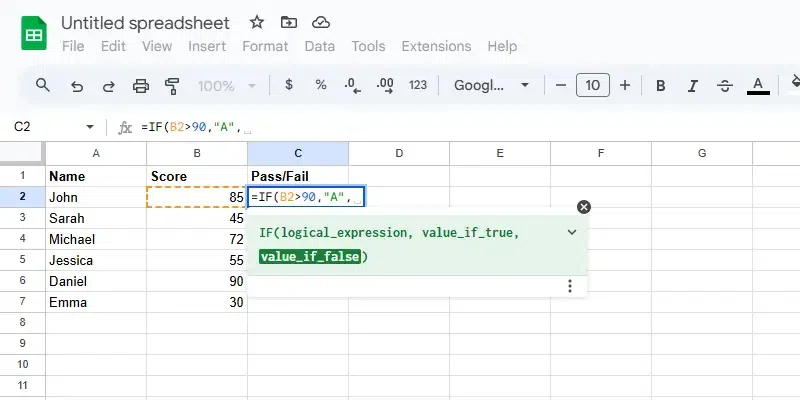
Task: Open the Insert menu
Action: coord(207,46)
